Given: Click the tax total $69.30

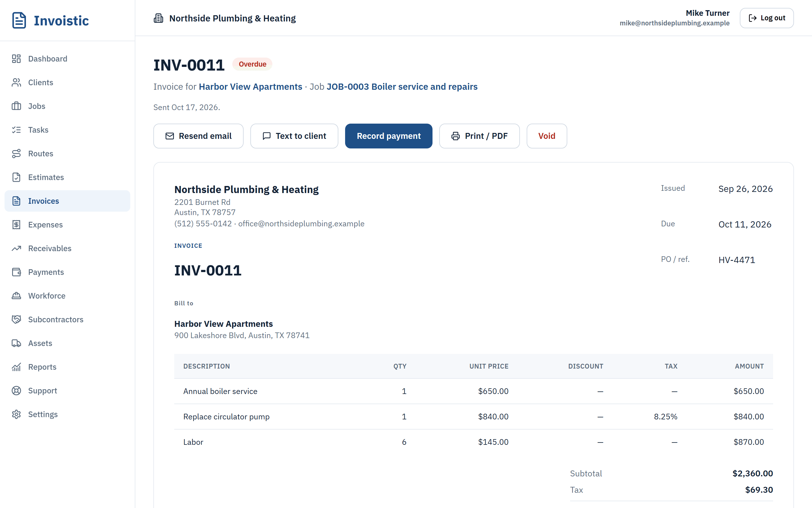Looking at the screenshot, I should [x=759, y=490].
